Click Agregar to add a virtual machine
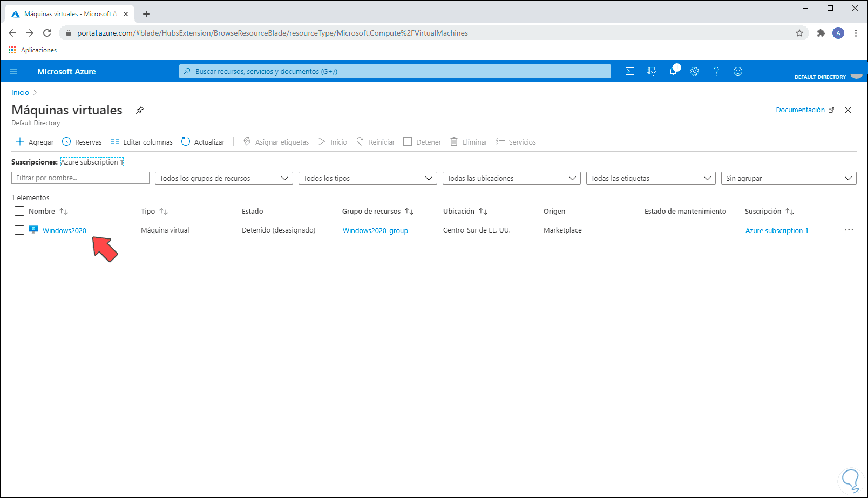Viewport: 868px width, 498px height. (x=35, y=142)
